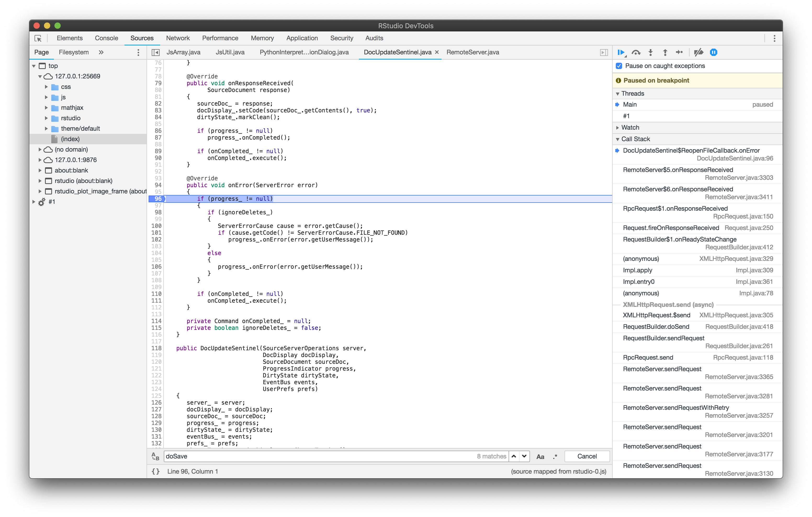The width and height of the screenshot is (812, 517).
Task: Resume script execution with play icon
Action: 621,52
